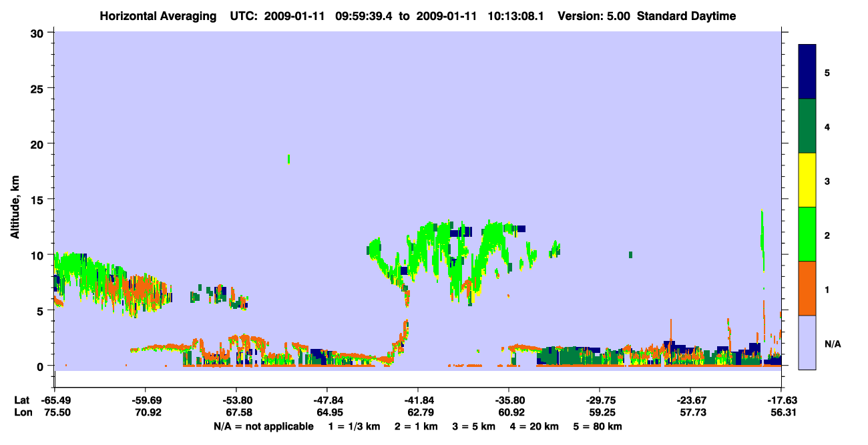Click the dark green colorbar segment labeled 4

coord(807,126)
